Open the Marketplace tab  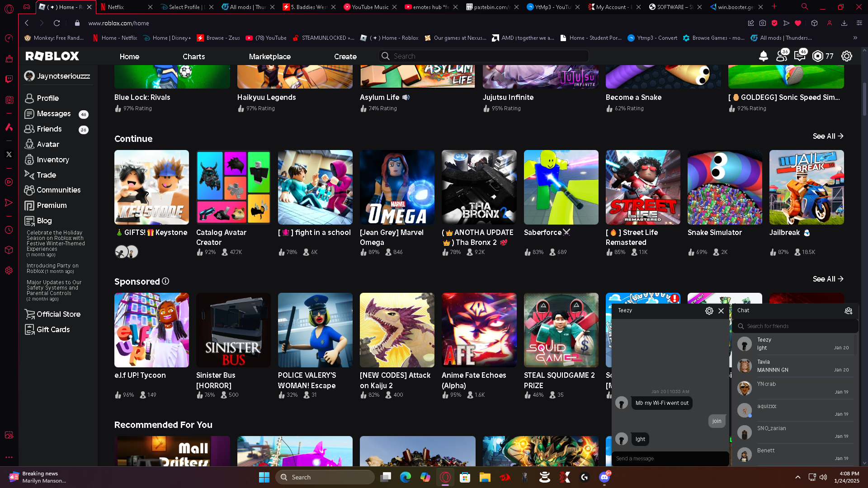269,56
